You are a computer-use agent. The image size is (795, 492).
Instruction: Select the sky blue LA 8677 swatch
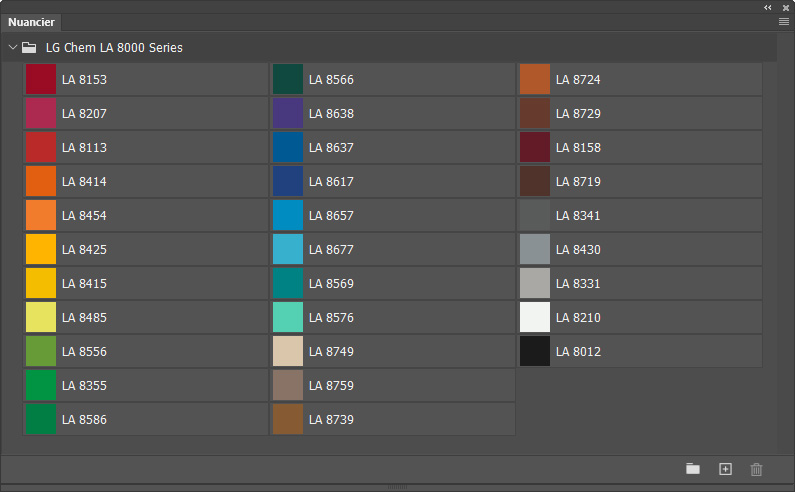[288, 249]
